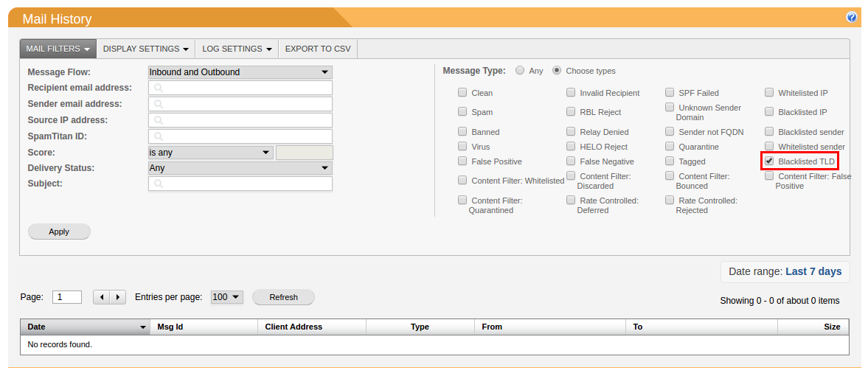Open the Display Settings menu
Viewport: 868px width, 376px height.
pos(145,49)
